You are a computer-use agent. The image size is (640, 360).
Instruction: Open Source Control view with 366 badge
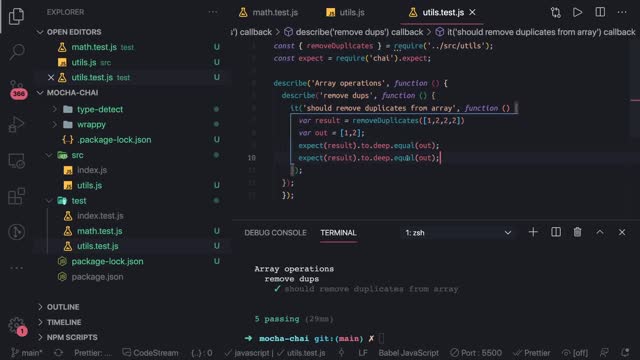[x=17, y=89]
